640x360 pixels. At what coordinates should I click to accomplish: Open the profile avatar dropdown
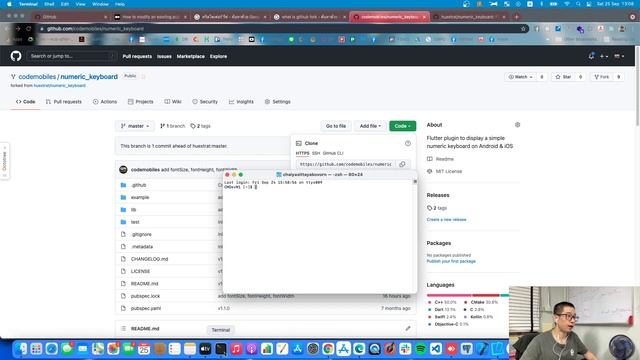tap(619, 56)
